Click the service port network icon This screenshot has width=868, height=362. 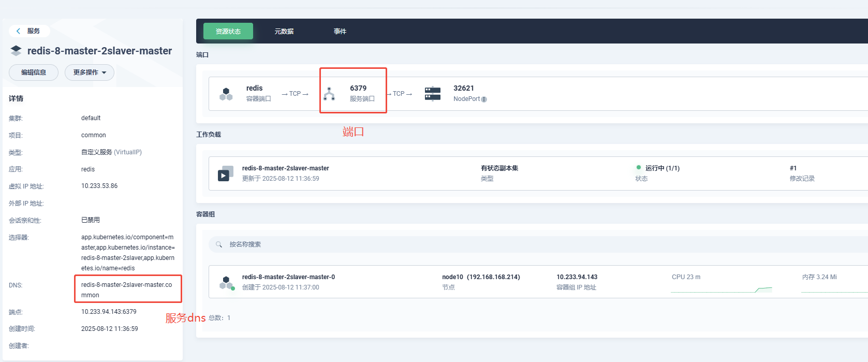(x=329, y=94)
